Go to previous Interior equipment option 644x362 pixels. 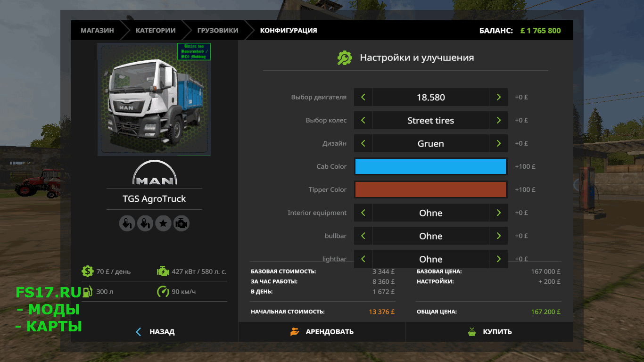(x=363, y=213)
